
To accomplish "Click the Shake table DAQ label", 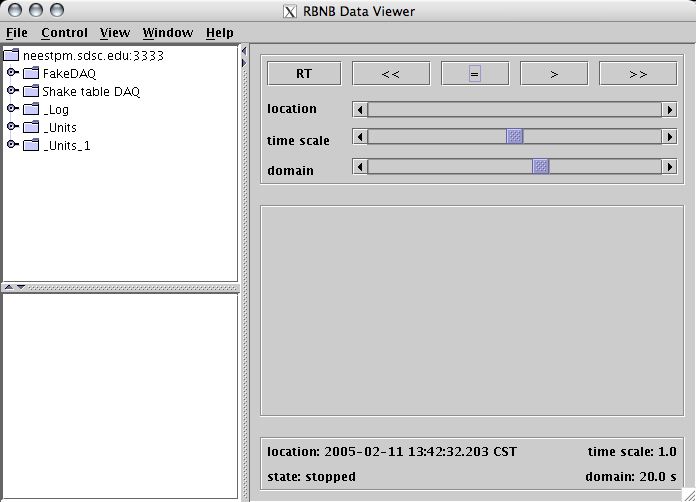I will tap(91, 91).
